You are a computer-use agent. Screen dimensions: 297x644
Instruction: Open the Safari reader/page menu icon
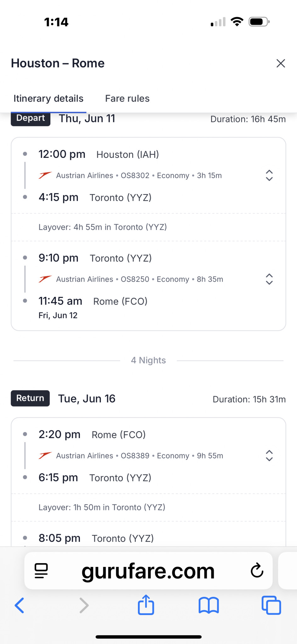click(x=41, y=571)
